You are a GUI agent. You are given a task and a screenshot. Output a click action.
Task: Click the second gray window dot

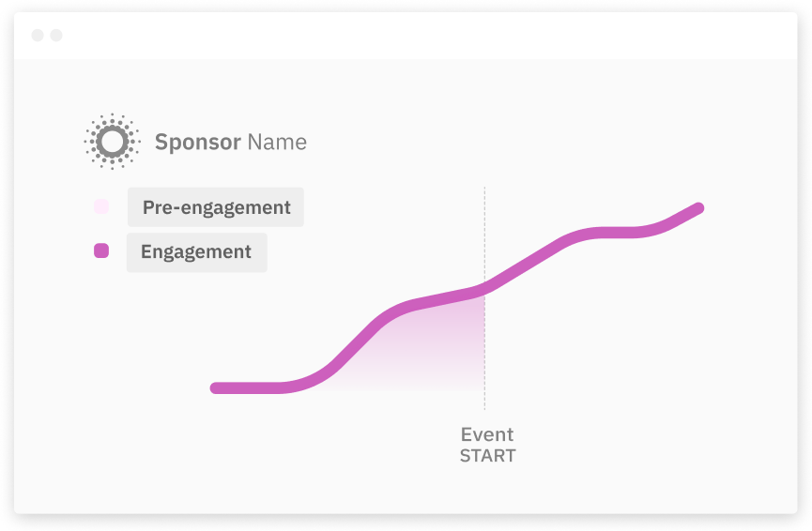point(56,36)
